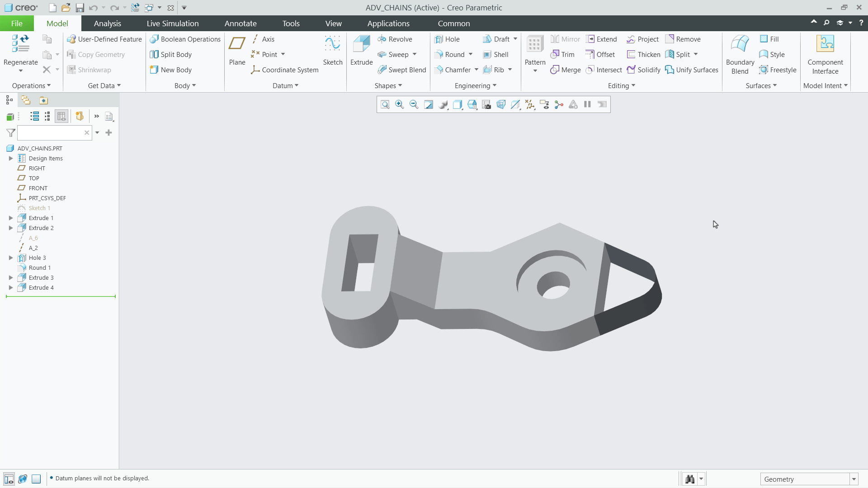Toggle the Perspective View icon

coord(500,104)
